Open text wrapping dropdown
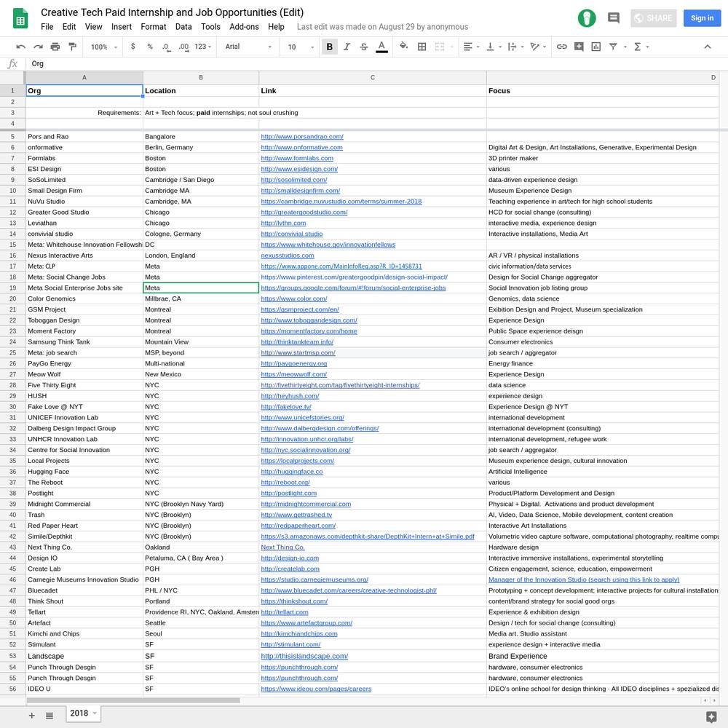The height and width of the screenshot is (728, 728). pyautogui.click(x=515, y=47)
